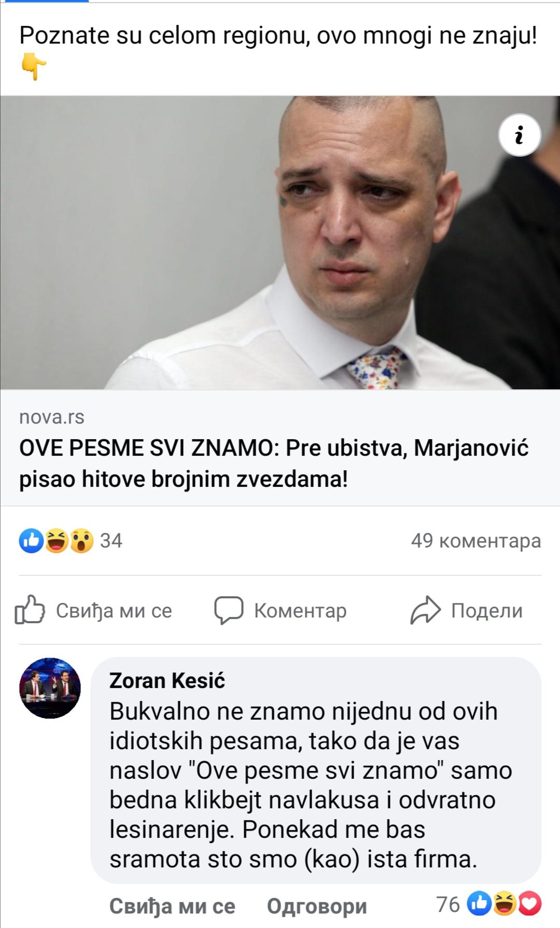This screenshot has width=560, height=928.
Task: Open Zoran Kesić profile picture
Action: coord(50,688)
